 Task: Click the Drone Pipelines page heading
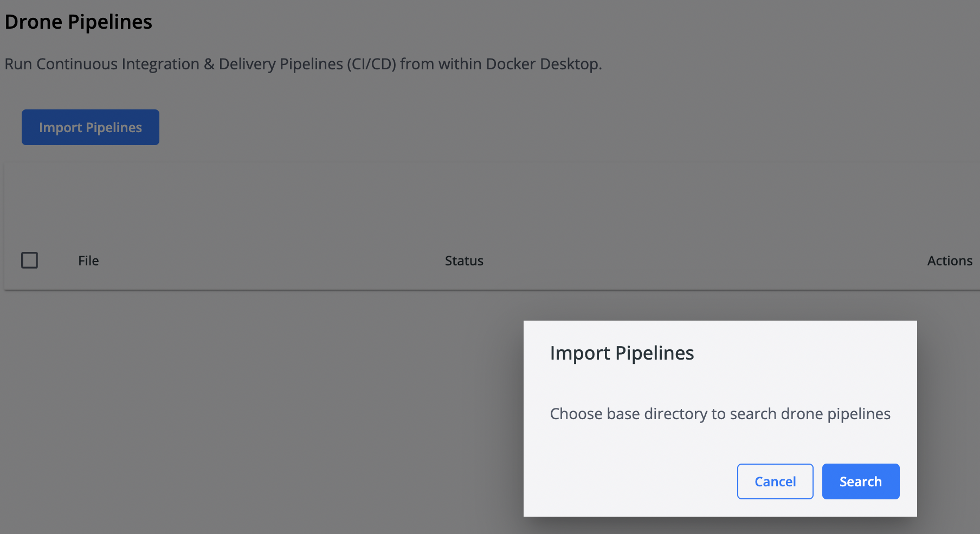pos(79,22)
